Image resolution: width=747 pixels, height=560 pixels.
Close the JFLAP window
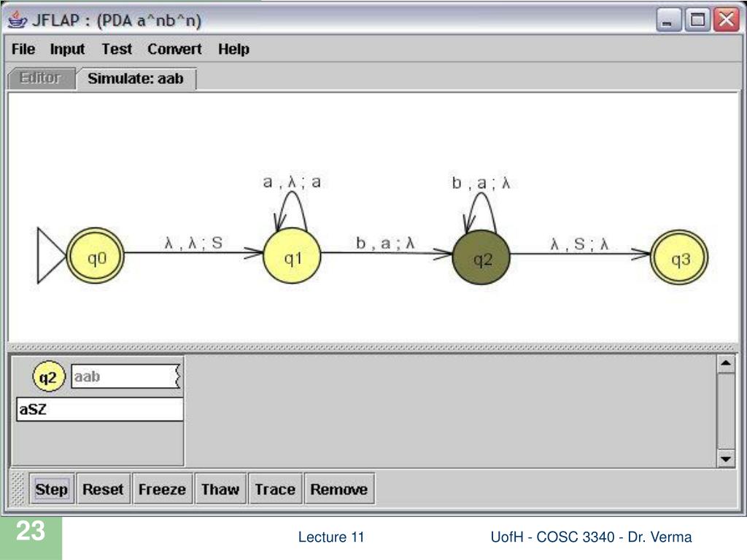point(727,20)
